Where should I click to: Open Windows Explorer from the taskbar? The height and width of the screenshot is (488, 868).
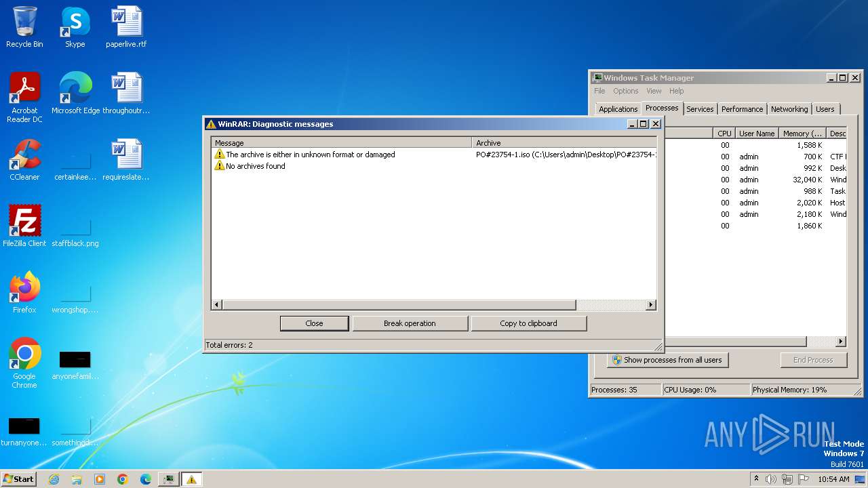pyautogui.click(x=77, y=479)
